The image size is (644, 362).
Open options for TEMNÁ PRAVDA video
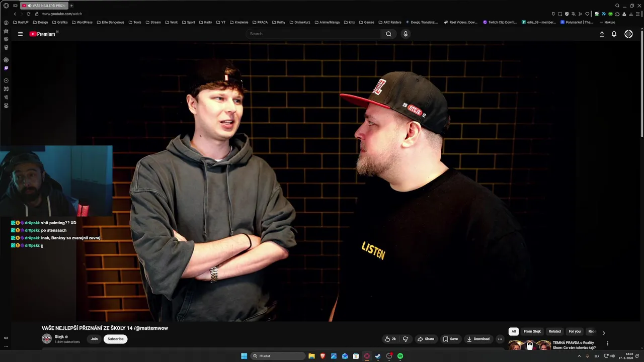[x=607, y=343]
